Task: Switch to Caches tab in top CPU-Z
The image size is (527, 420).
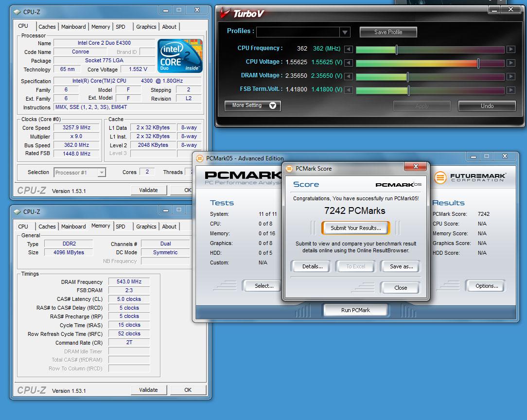Action: (47, 27)
